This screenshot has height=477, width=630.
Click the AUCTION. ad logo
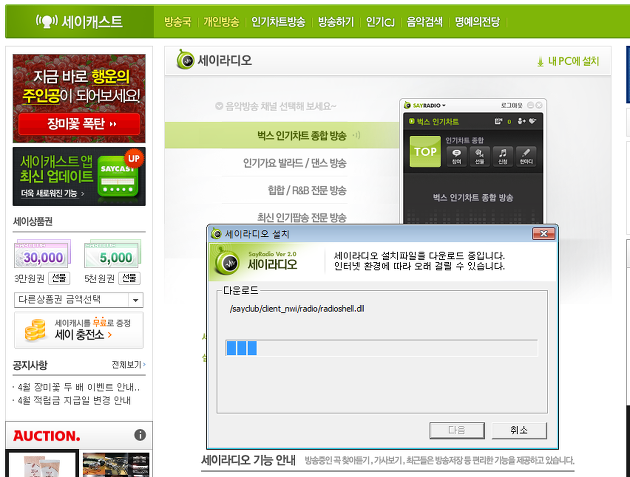(x=47, y=436)
